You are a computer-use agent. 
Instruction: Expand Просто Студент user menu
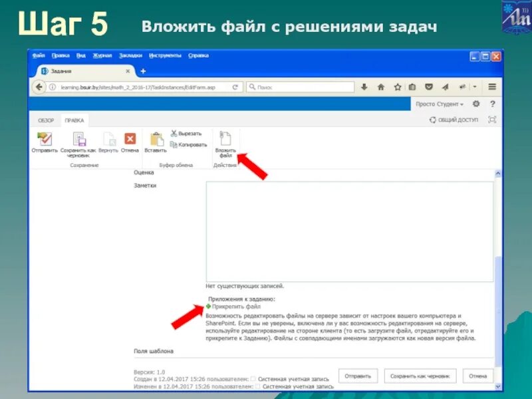(x=440, y=104)
